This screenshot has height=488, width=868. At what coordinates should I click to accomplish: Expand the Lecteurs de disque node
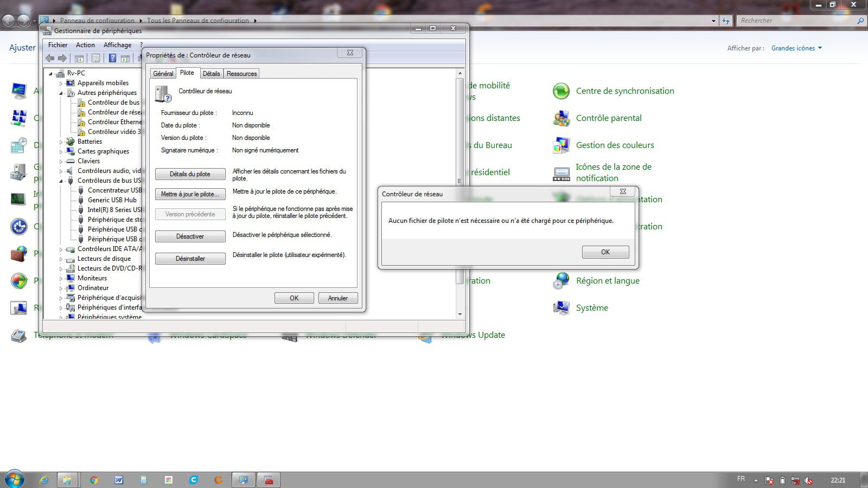[61, 259]
